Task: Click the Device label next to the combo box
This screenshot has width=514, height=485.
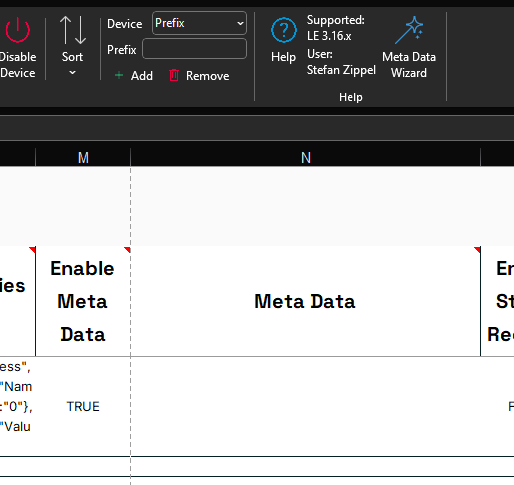Action: (125, 24)
